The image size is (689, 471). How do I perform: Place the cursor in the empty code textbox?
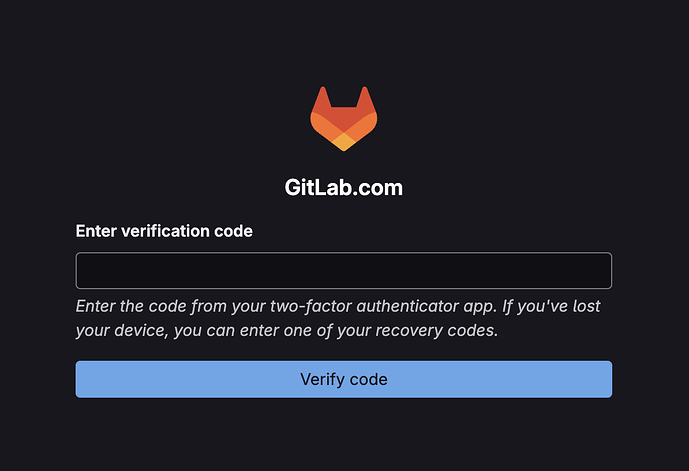tap(344, 270)
